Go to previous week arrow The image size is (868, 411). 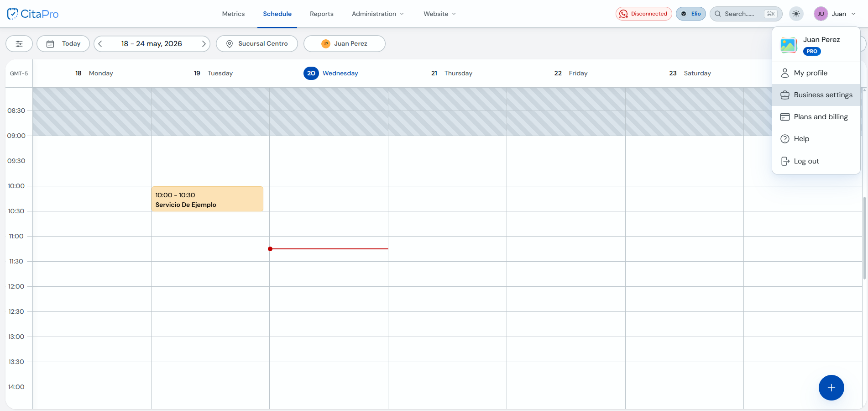(100, 44)
